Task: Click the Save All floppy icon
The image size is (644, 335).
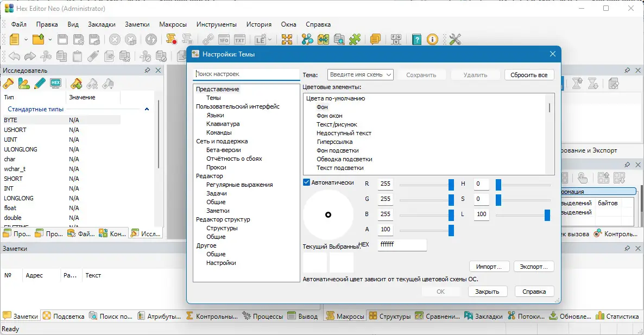Action: click(94, 40)
